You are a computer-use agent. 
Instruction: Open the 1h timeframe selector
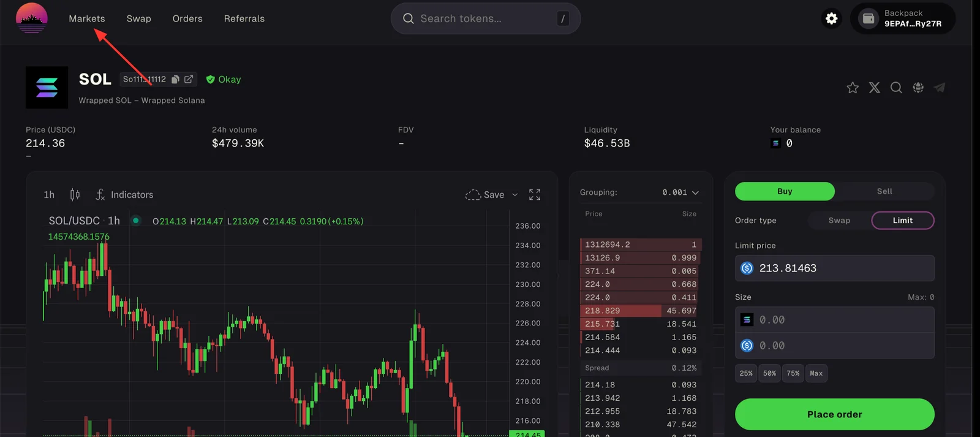point(49,195)
